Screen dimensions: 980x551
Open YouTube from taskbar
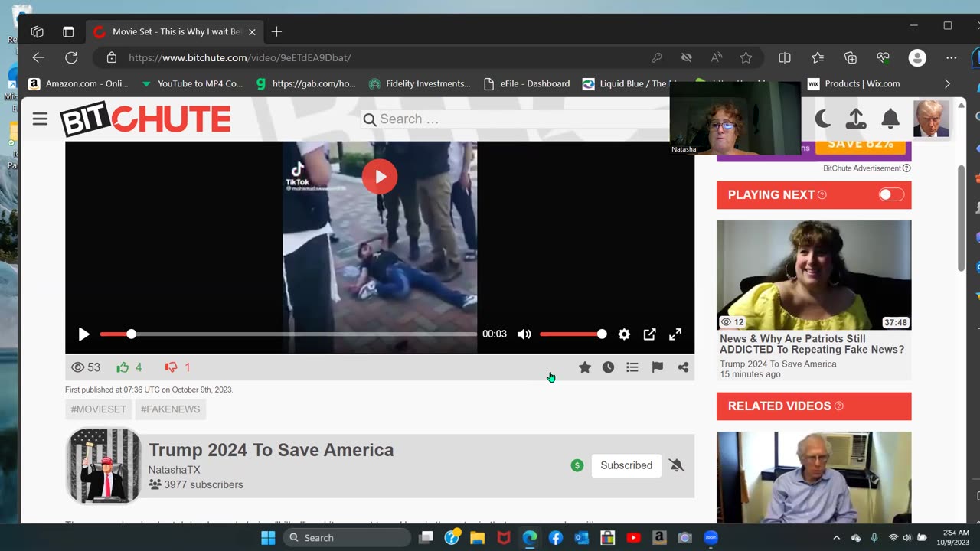(x=633, y=538)
